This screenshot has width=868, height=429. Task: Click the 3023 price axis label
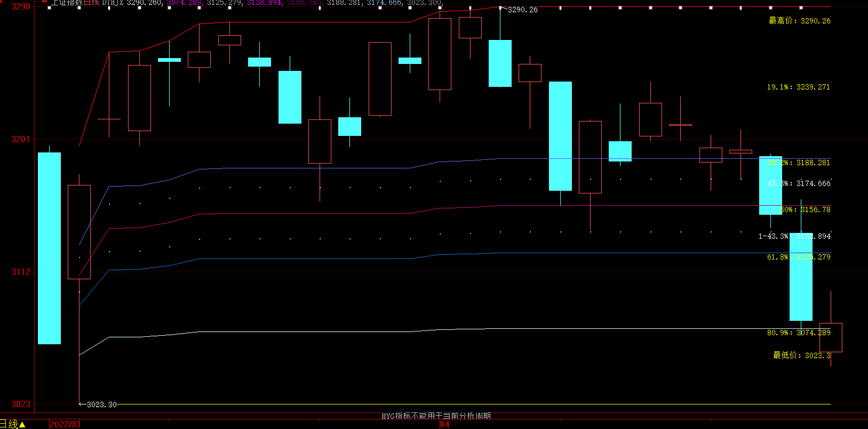pyautogui.click(x=21, y=404)
